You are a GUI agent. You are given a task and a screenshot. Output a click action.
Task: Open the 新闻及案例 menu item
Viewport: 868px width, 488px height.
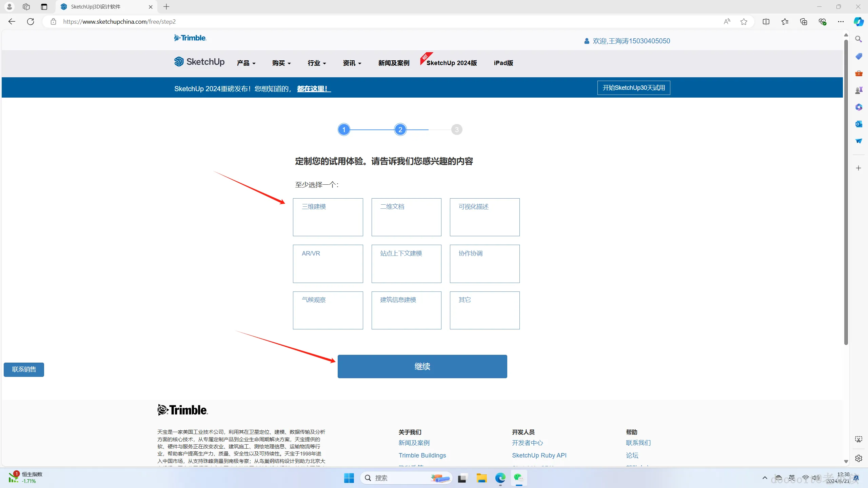pyautogui.click(x=394, y=63)
